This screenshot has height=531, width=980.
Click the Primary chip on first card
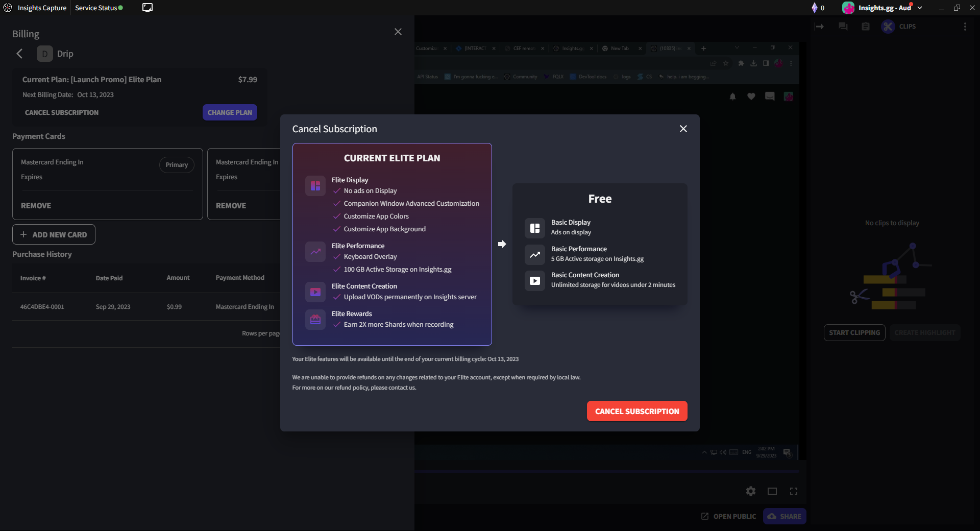tap(177, 165)
